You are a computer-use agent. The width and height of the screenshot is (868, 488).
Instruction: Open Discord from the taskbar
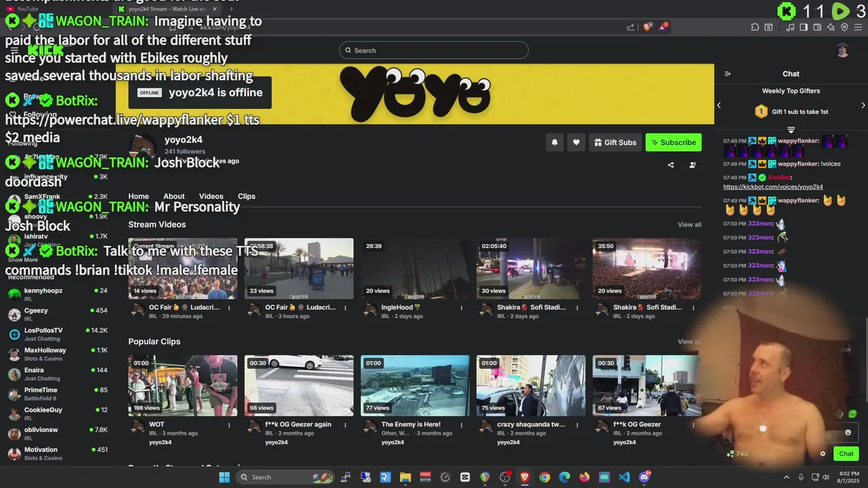coord(644,477)
